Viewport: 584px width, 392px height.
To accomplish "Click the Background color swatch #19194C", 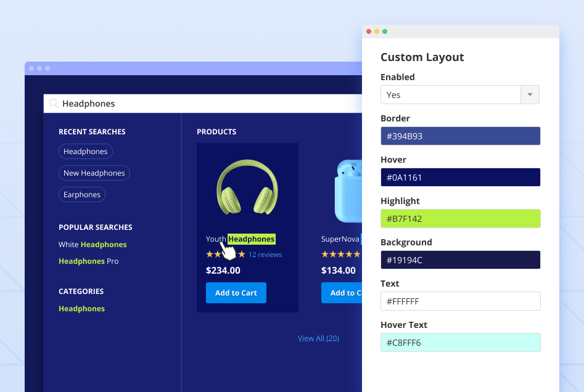I will (x=460, y=259).
